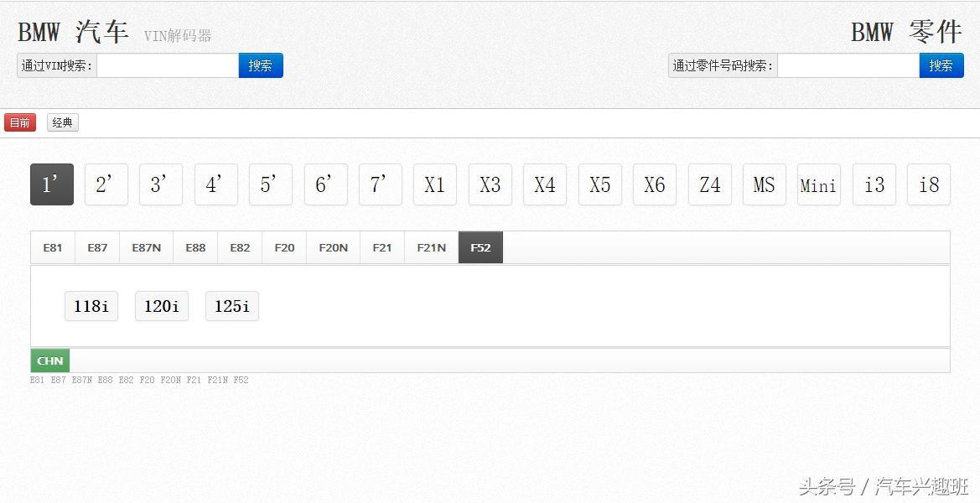980x503 pixels.
Task: Click the VIN search input field
Action: (168, 65)
